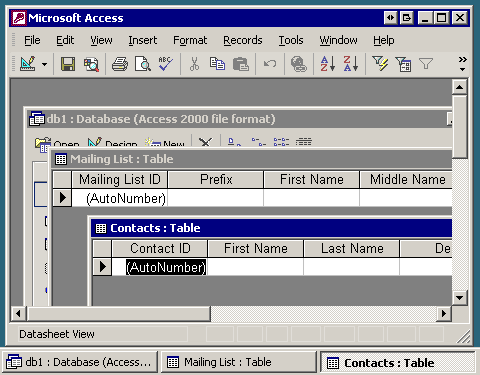Click the Save toolbar icon

click(68, 64)
